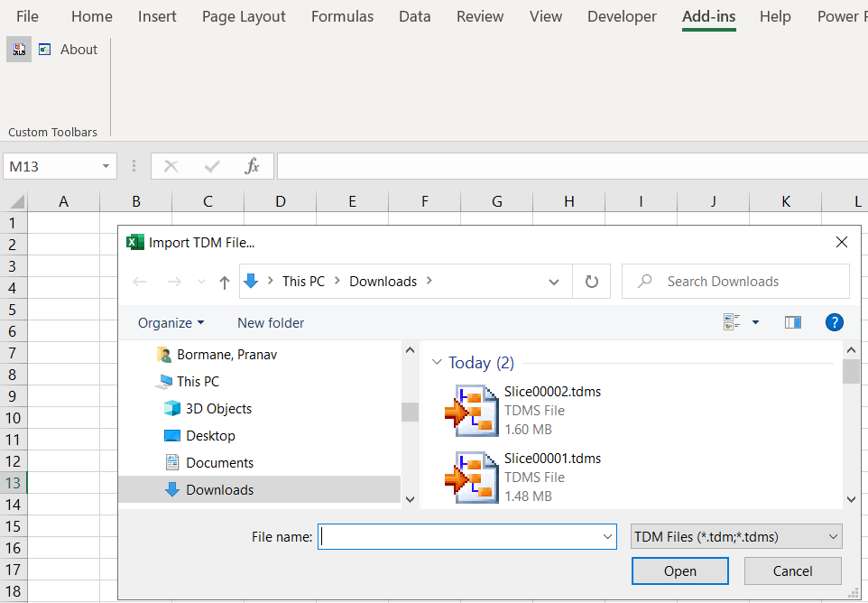Select column F header
This screenshot has height=603, width=868.
coord(425,201)
